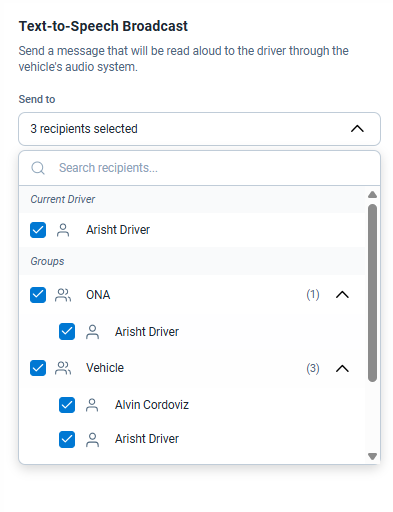The image size is (393, 512).
Task: Click Arisht Driver name under ONA
Action: click(147, 332)
